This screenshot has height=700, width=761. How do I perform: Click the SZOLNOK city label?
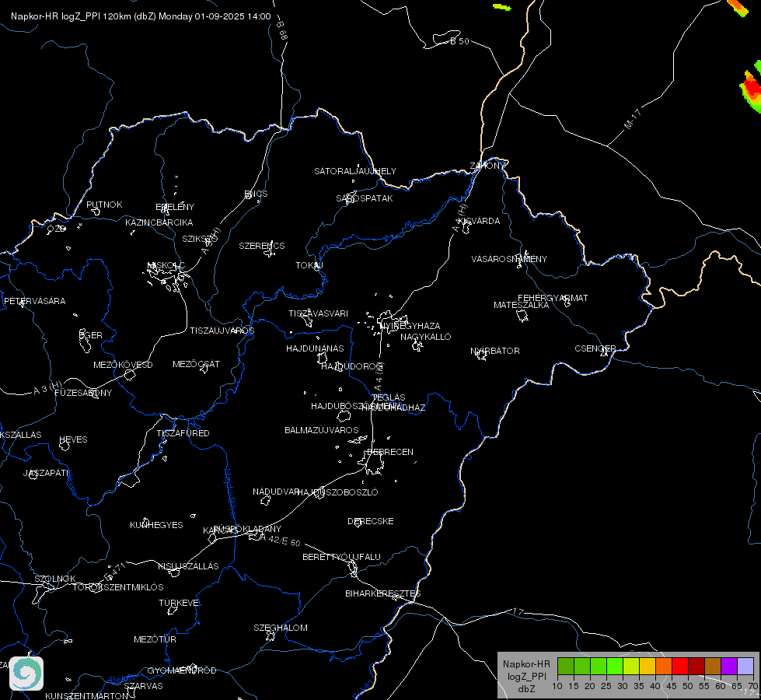[x=55, y=579]
